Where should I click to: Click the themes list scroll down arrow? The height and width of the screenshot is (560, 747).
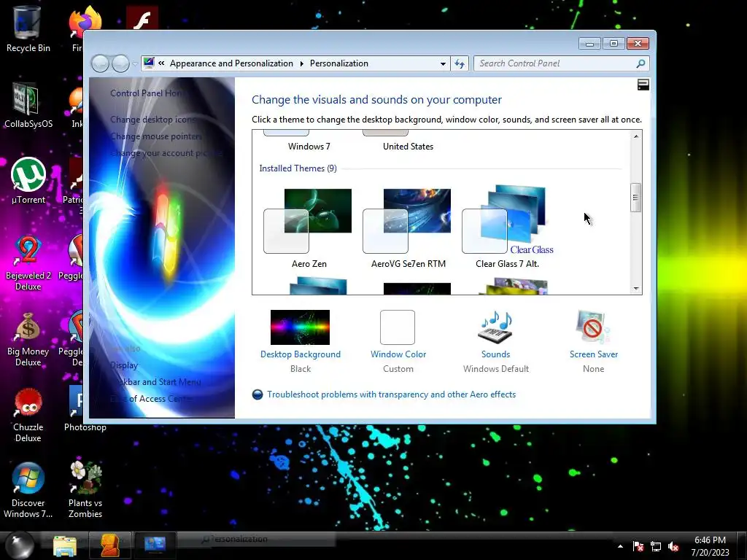click(635, 289)
